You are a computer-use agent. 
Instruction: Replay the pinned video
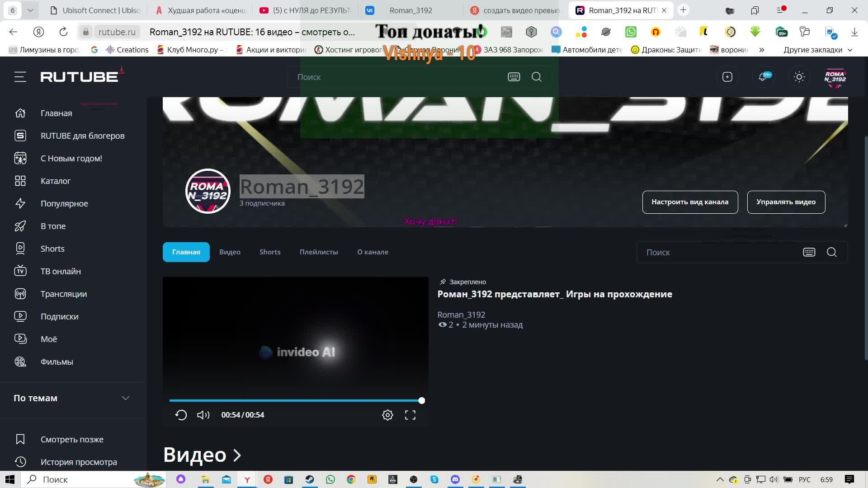(x=181, y=415)
